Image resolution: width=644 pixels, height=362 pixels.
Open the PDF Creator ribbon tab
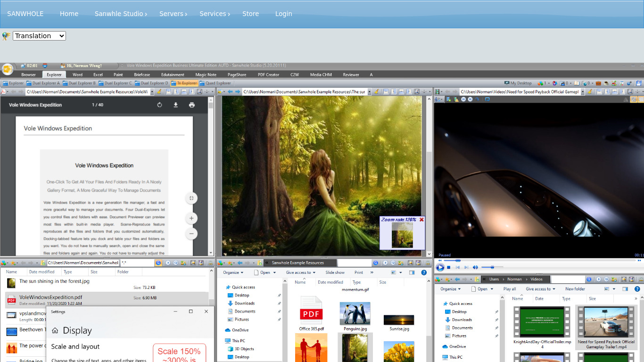tap(268, 74)
